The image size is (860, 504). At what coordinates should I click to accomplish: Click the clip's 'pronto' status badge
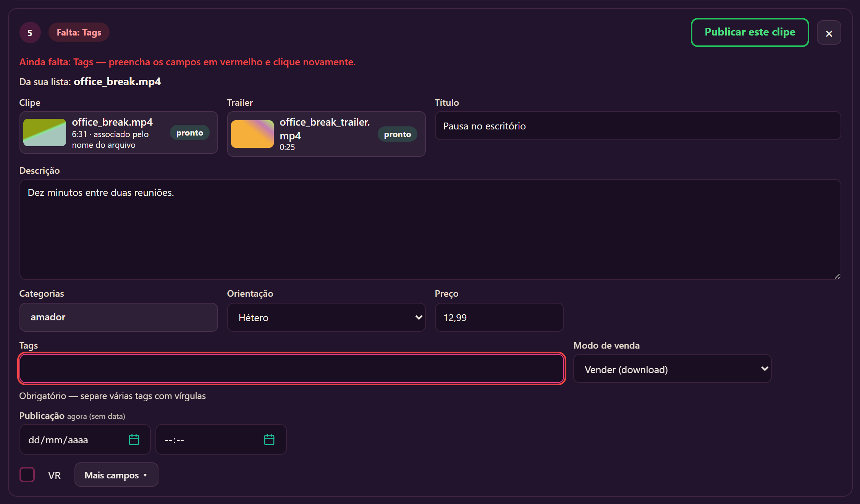[190, 133]
